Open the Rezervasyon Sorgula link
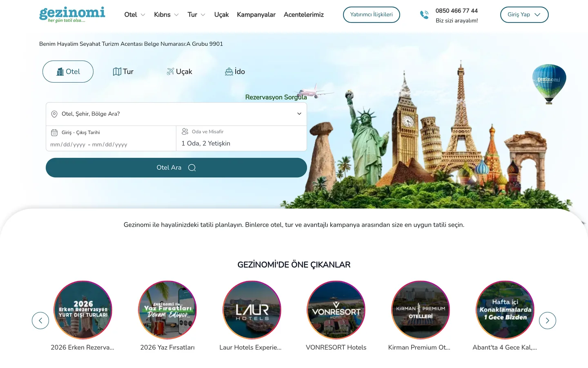This screenshot has height=368, width=588. coord(276,97)
